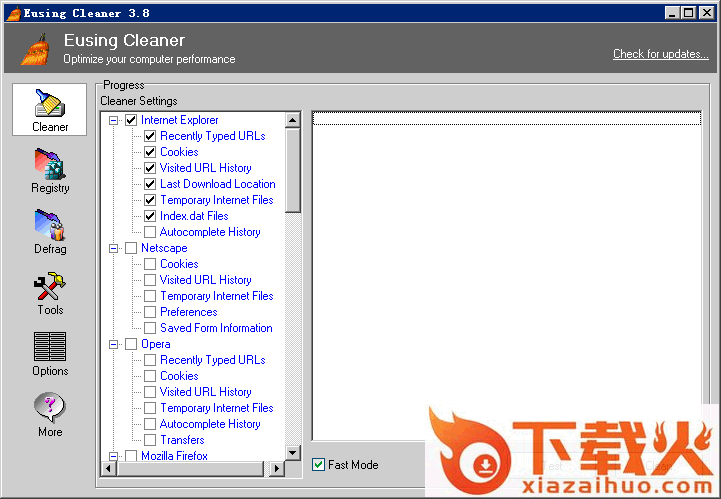Uncheck IE Temporary Internet Files checkbox

tap(150, 200)
